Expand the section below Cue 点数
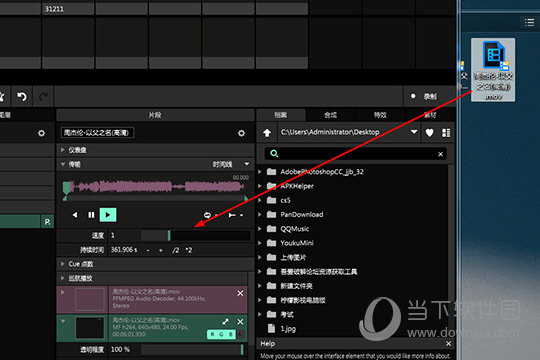This screenshot has height=360, width=540. [62, 278]
